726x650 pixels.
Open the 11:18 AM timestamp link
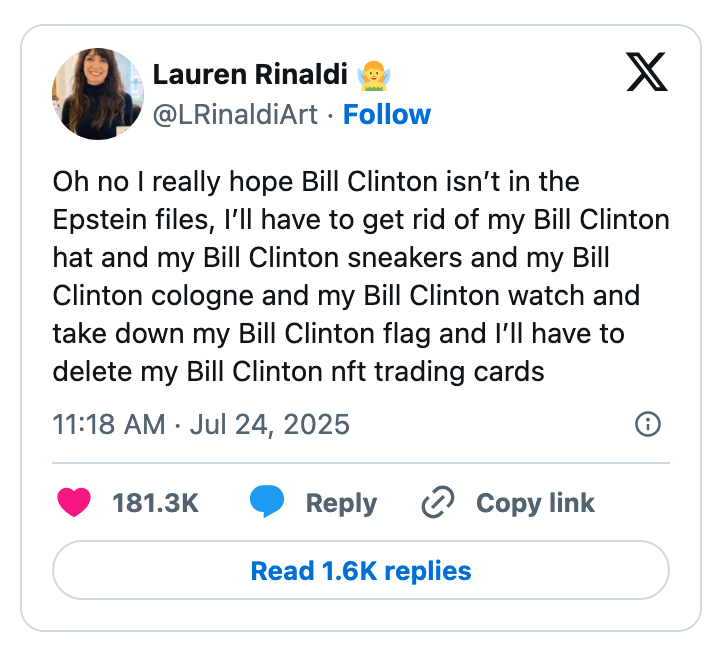(x=108, y=424)
